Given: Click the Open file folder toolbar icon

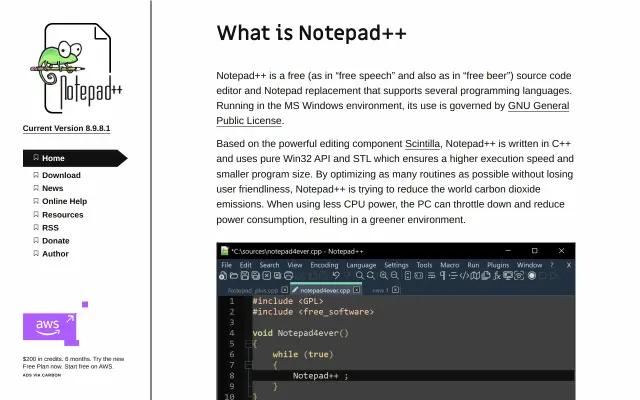Looking at the screenshot, I should [x=234, y=276].
